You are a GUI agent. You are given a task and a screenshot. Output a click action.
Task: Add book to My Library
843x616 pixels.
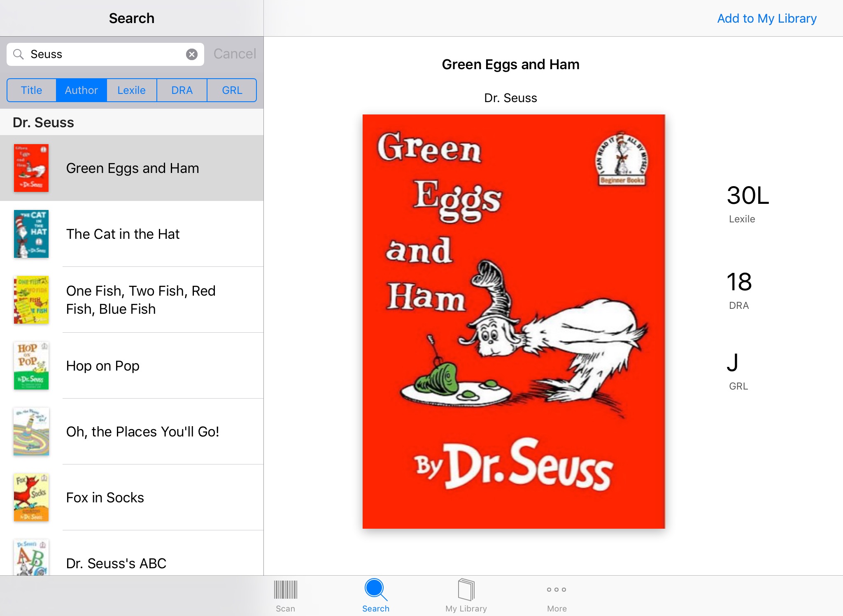coord(766,19)
